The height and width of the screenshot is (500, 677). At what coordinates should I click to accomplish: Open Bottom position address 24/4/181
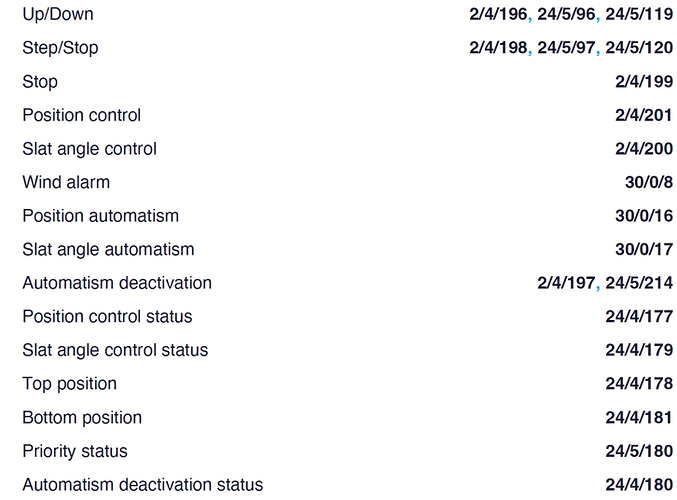[x=639, y=418]
